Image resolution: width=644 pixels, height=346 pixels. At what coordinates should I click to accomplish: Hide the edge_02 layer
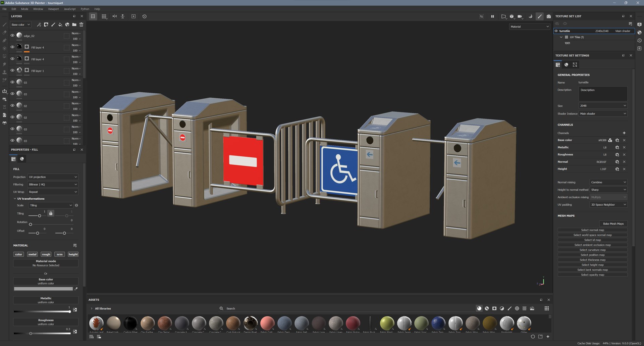coord(12,35)
